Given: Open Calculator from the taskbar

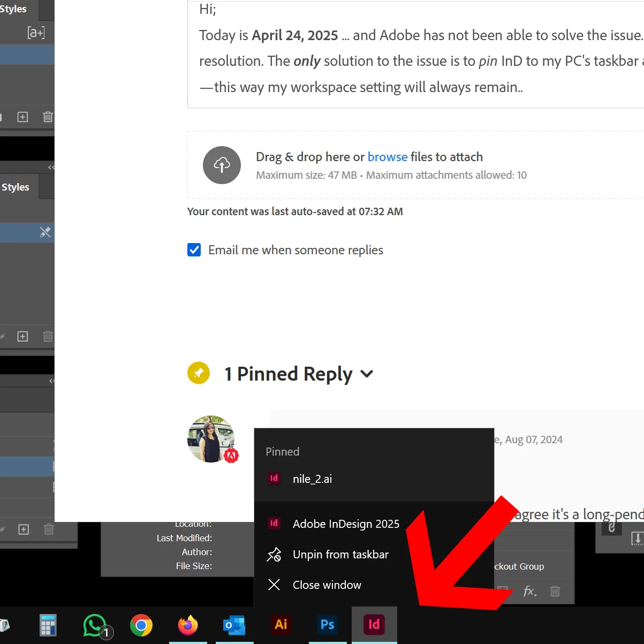Looking at the screenshot, I should (x=48, y=625).
